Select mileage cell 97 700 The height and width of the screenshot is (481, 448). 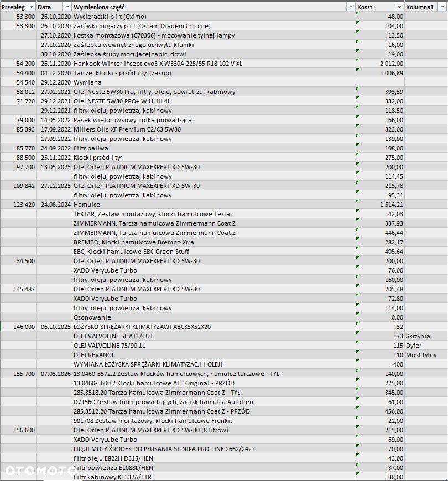click(18, 167)
